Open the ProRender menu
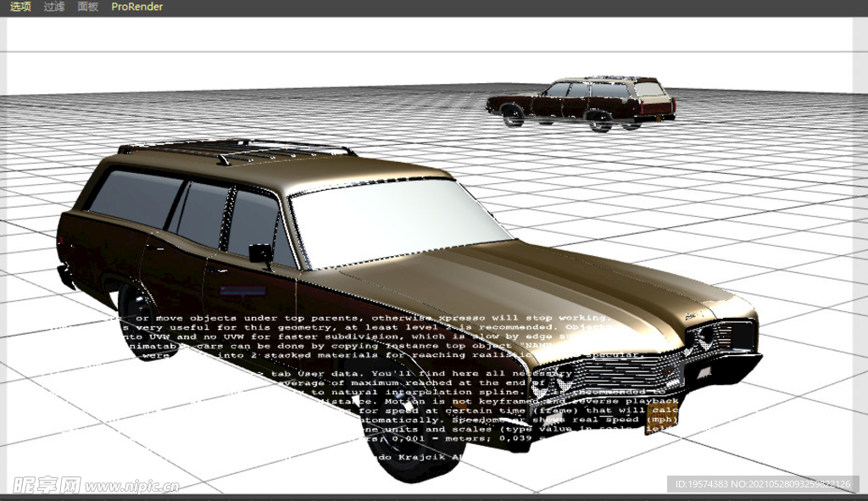The image size is (868, 501). click(x=137, y=7)
